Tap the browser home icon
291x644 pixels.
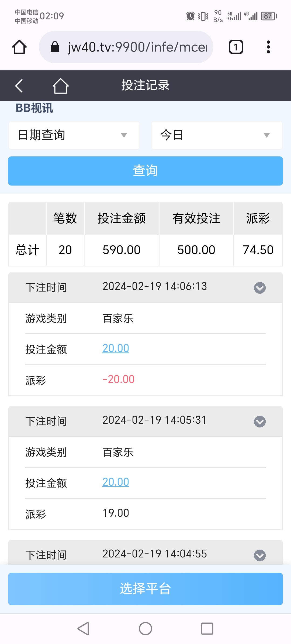(19, 47)
